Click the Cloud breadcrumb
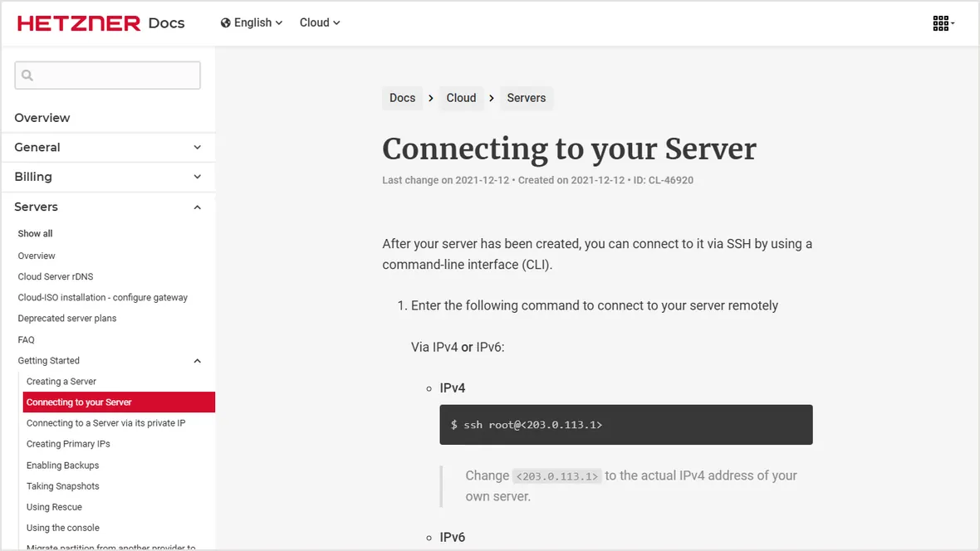The height and width of the screenshot is (551, 980). 461,98
